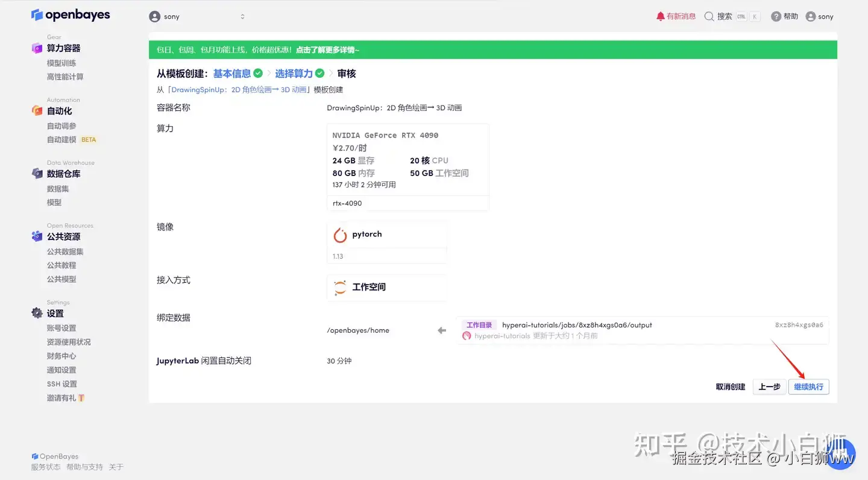This screenshot has width=868, height=480.
Task: Click the 自动化 sidebar icon
Action: (x=37, y=110)
